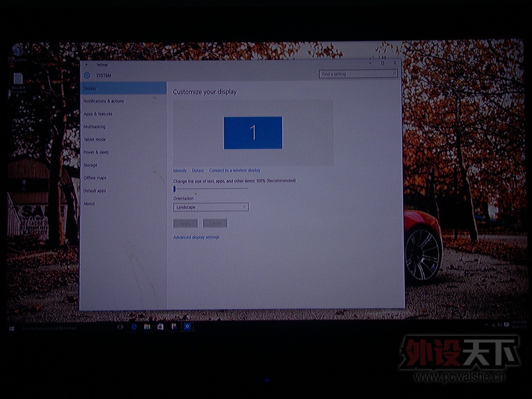The height and width of the screenshot is (399, 532).
Task: Launch Microsoft Edge from the taskbar
Action: click(134, 327)
